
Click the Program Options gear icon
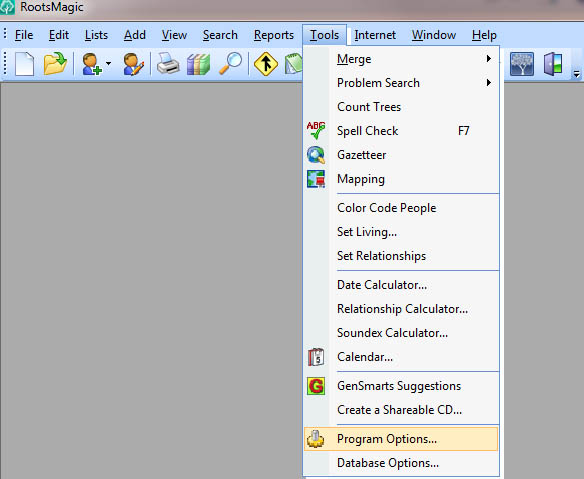[x=315, y=439]
